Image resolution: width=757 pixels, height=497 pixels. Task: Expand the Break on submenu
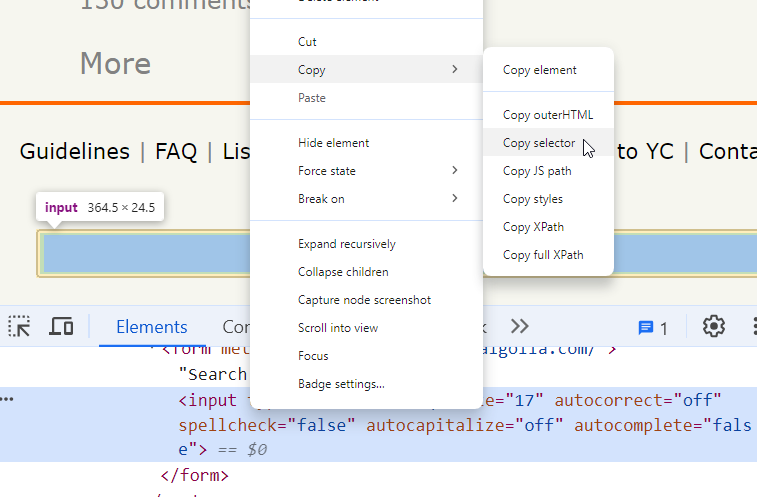(x=455, y=199)
